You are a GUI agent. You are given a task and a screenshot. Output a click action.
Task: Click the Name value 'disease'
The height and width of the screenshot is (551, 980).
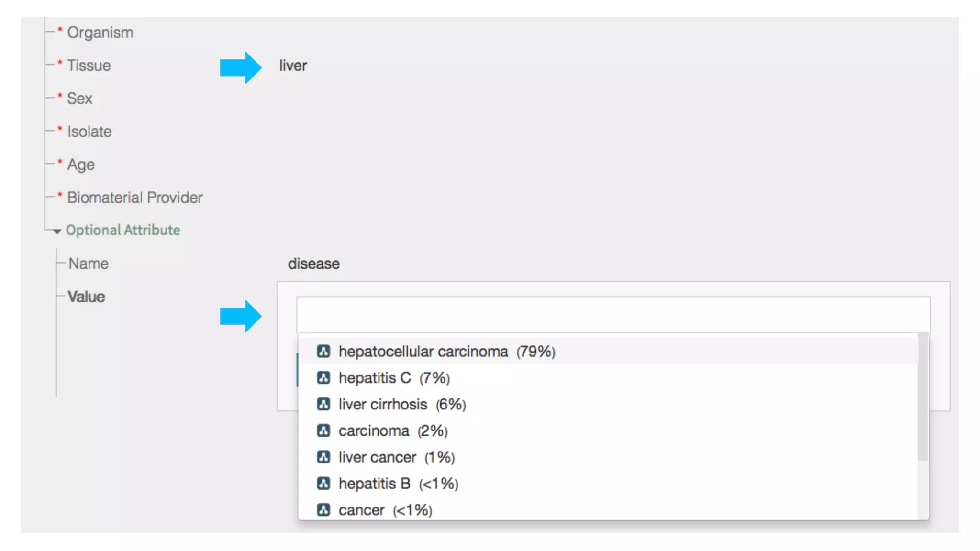click(x=313, y=264)
